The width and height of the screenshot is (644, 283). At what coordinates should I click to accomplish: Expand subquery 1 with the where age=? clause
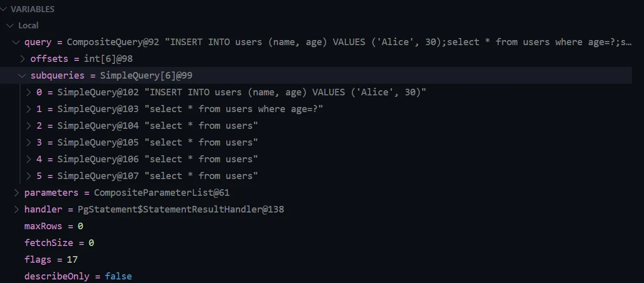(x=29, y=109)
